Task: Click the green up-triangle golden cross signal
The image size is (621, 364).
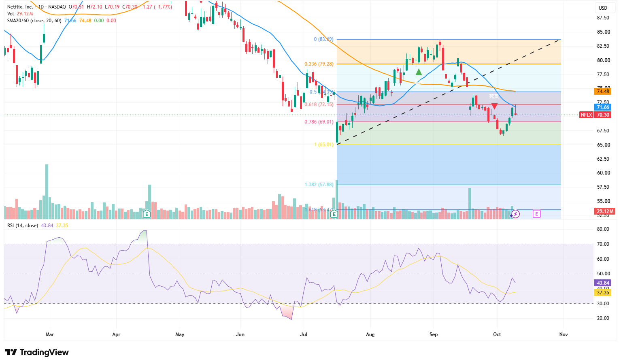Action: (419, 72)
